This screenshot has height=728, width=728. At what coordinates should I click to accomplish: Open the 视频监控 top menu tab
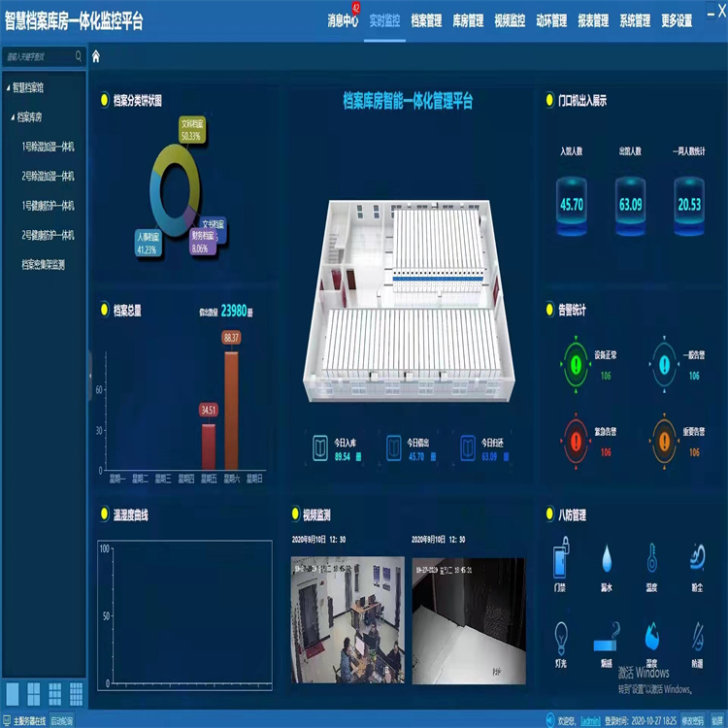click(x=510, y=19)
